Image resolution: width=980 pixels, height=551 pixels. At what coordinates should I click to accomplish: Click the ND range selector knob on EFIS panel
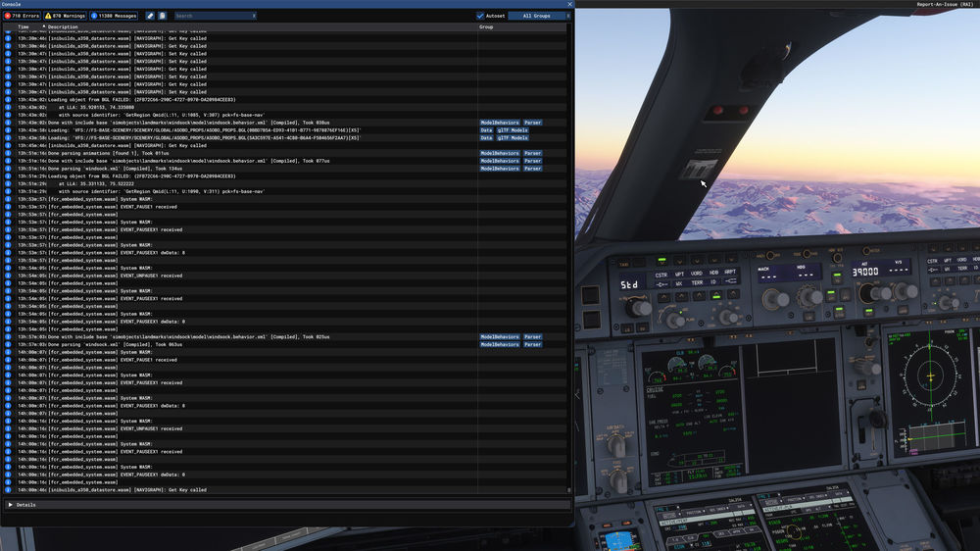coord(727,318)
